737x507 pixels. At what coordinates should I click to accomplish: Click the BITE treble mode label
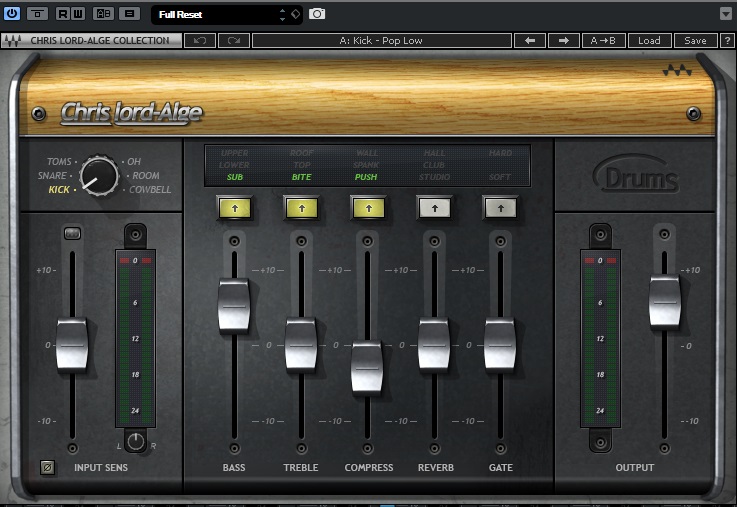(x=301, y=177)
